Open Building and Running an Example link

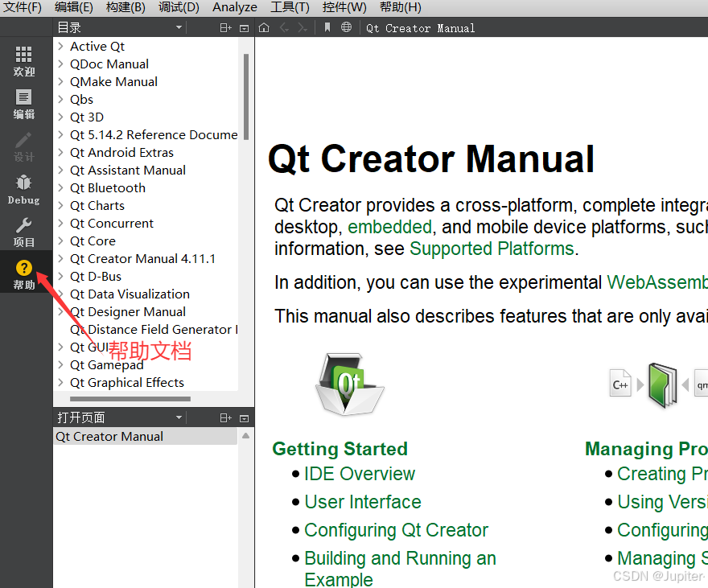400,569
